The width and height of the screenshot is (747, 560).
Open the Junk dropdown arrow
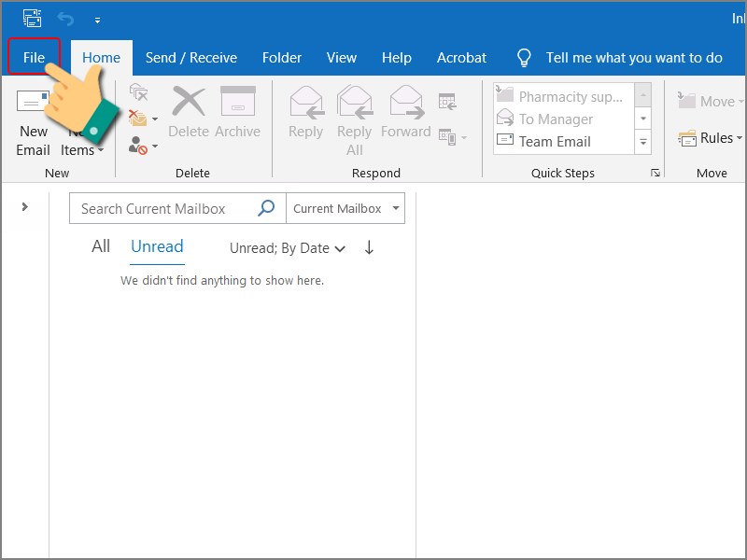155,146
